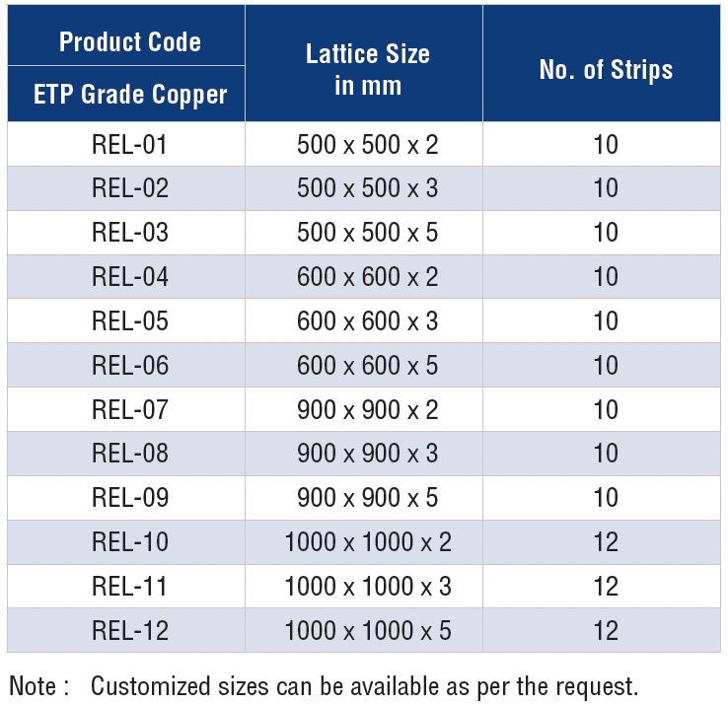Select the ETP Grade Copper subheader
The height and width of the screenshot is (706, 728).
(129, 95)
